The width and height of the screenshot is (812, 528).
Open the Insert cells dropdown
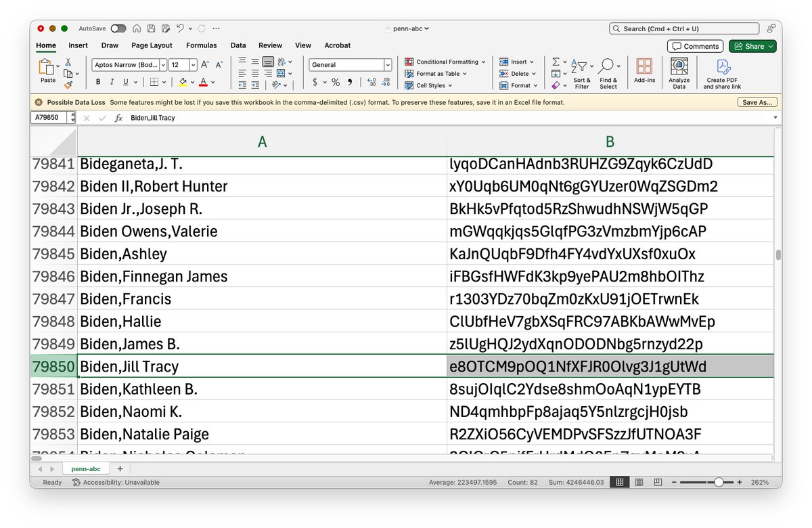point(517,62)
